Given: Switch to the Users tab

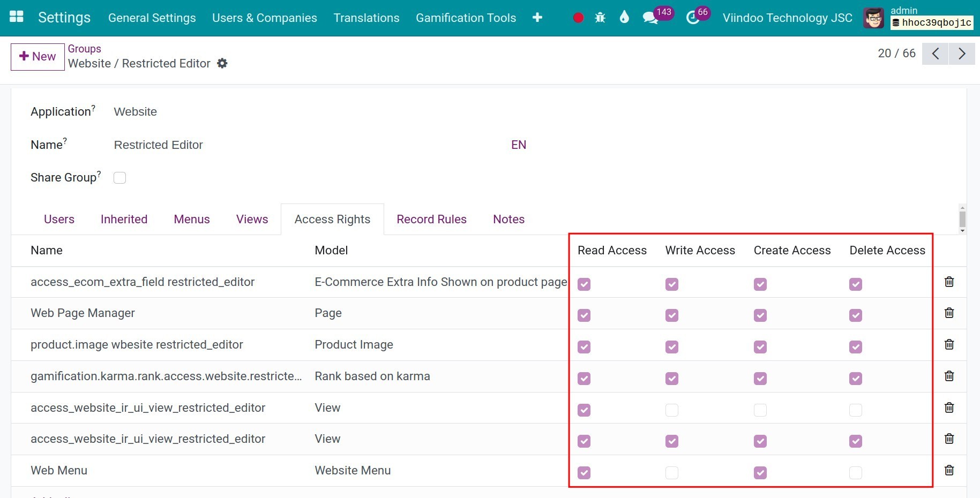Looking at the screenshot, I should point(59,219).
